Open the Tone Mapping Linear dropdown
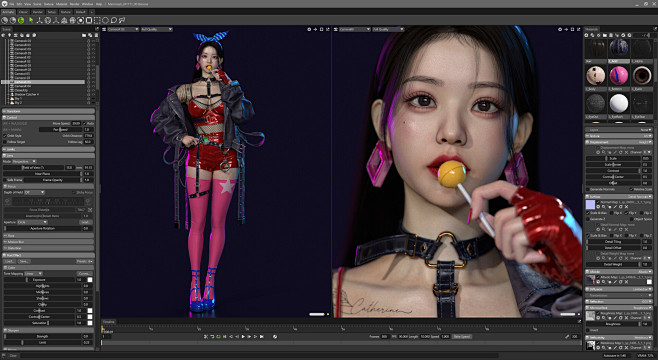Image resolution: width=658 pixels, height=360 pixels. 34,274
